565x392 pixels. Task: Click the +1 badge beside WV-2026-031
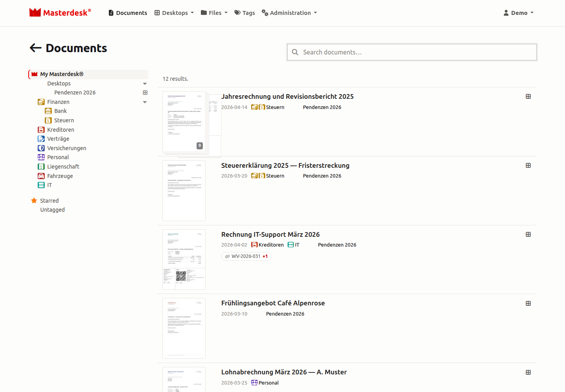click(x=265, y=256)
